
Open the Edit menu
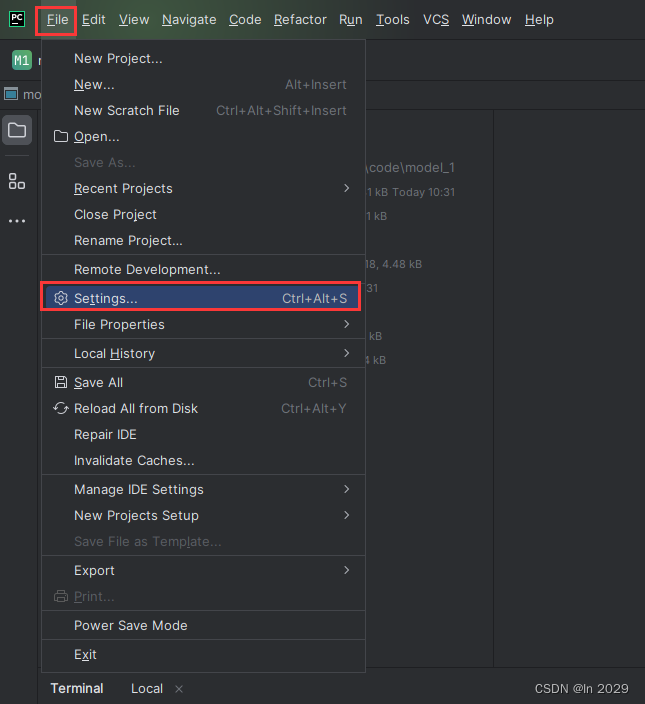coord(93,20)
